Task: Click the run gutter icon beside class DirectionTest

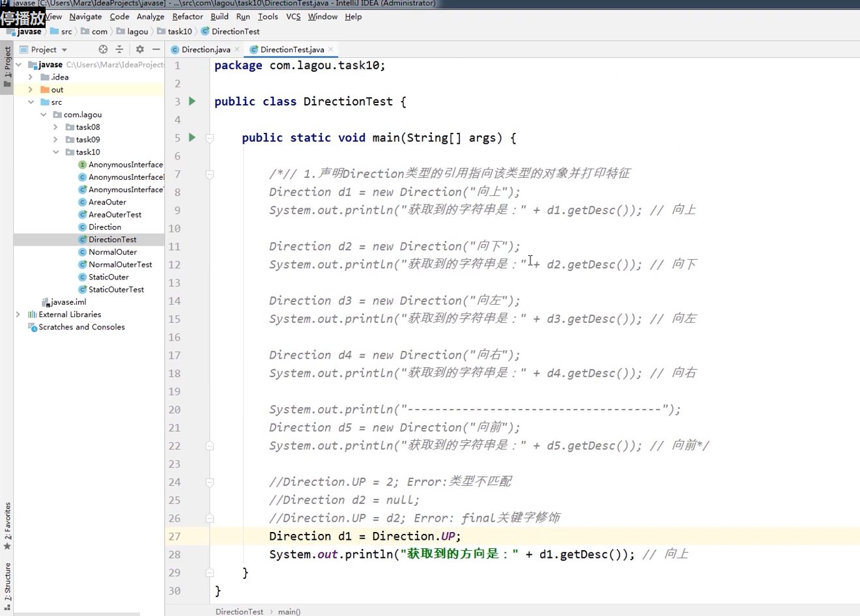Action: tap(192, 101)
